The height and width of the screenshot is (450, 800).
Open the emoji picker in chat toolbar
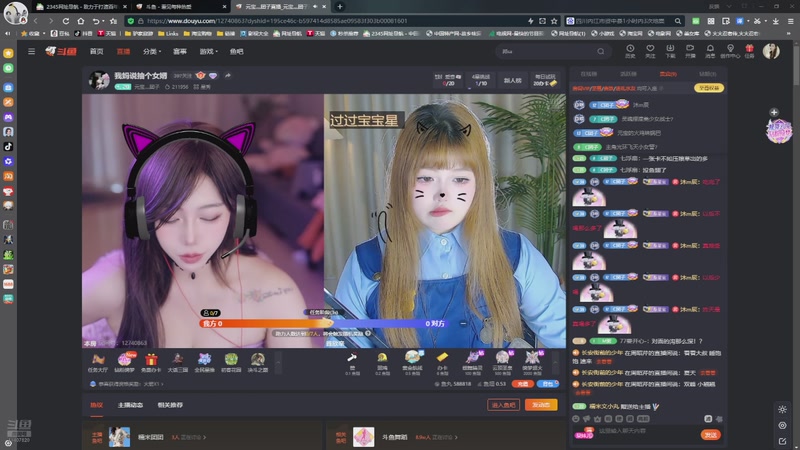point(576,419)
